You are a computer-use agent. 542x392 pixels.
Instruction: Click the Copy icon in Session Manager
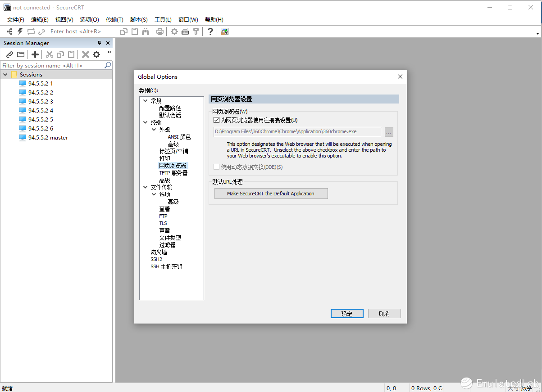click(60, 54)
